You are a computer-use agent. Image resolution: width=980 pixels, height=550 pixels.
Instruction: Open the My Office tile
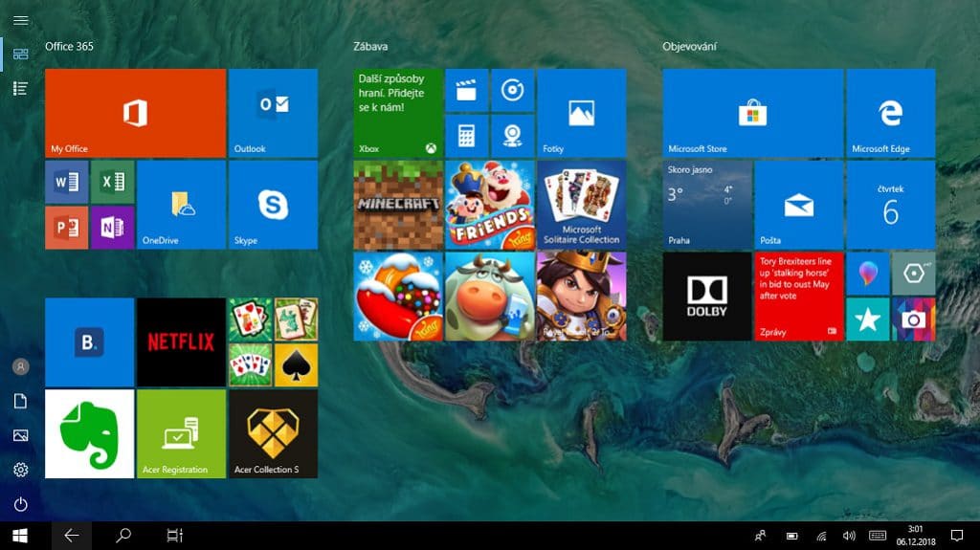click(135, 113)
